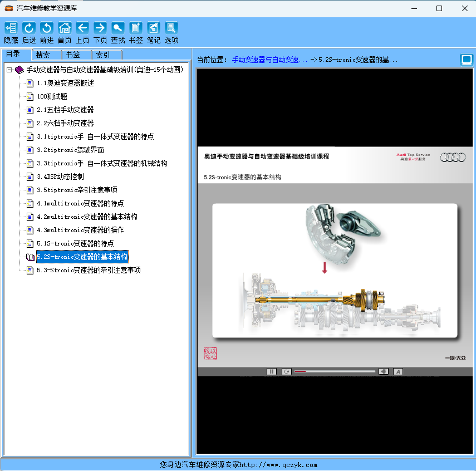This screenshot has width=476, height=471.
Task: Select 5.2S-tronic变速器的基本结构 topic
Action: [x=82, y=257]
